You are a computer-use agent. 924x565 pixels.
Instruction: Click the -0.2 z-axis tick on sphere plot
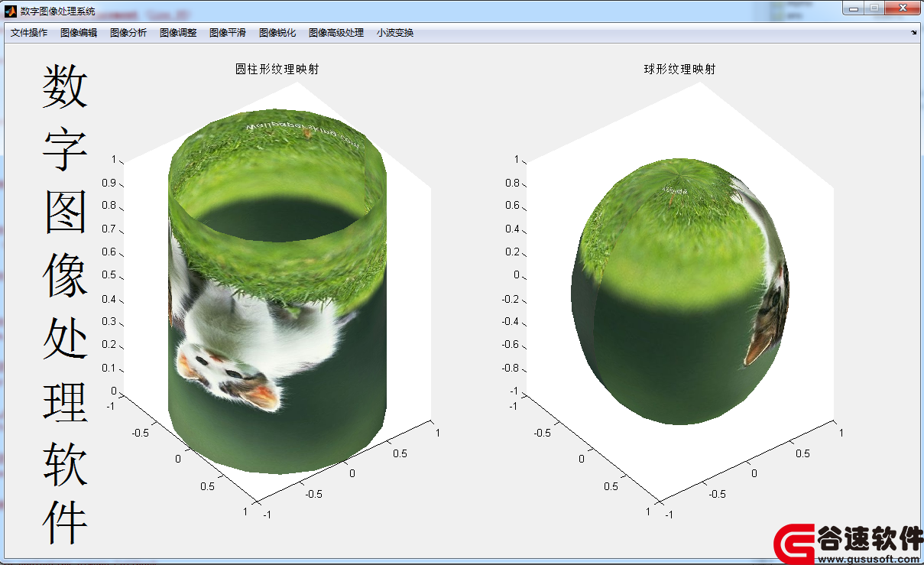[511, 298]
